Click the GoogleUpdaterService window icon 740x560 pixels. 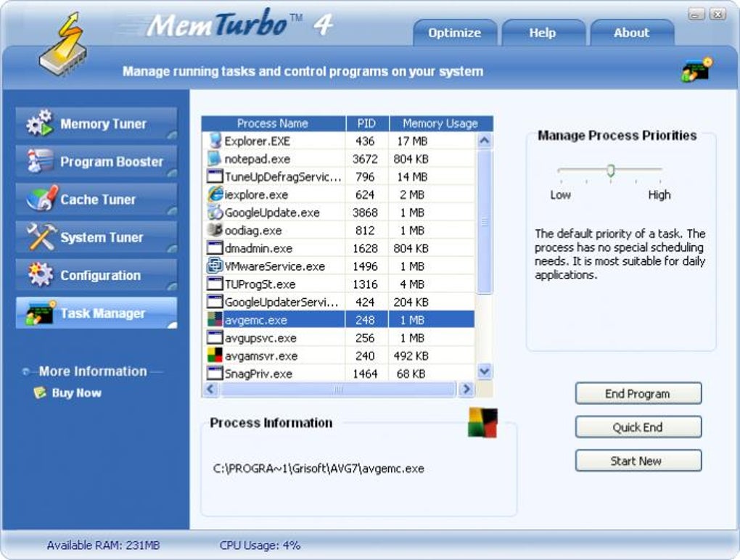(x=215, y=302)
